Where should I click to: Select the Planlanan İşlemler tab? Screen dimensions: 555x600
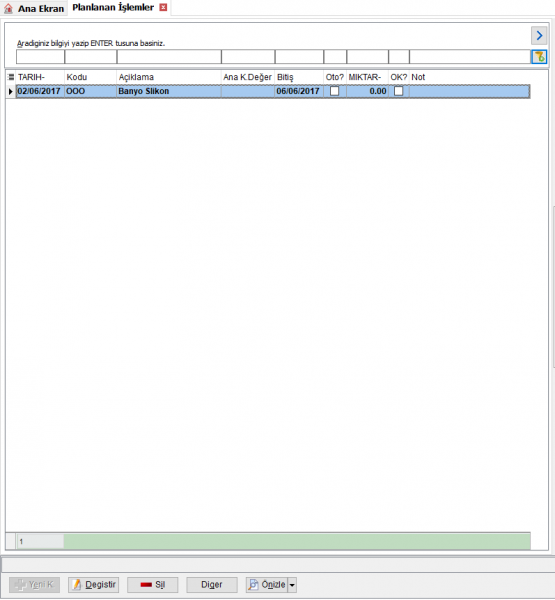(x=113, y=8)
